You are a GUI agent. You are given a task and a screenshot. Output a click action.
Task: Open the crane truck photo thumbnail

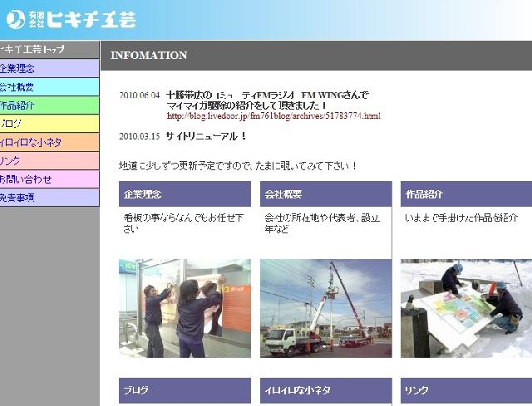325,308
